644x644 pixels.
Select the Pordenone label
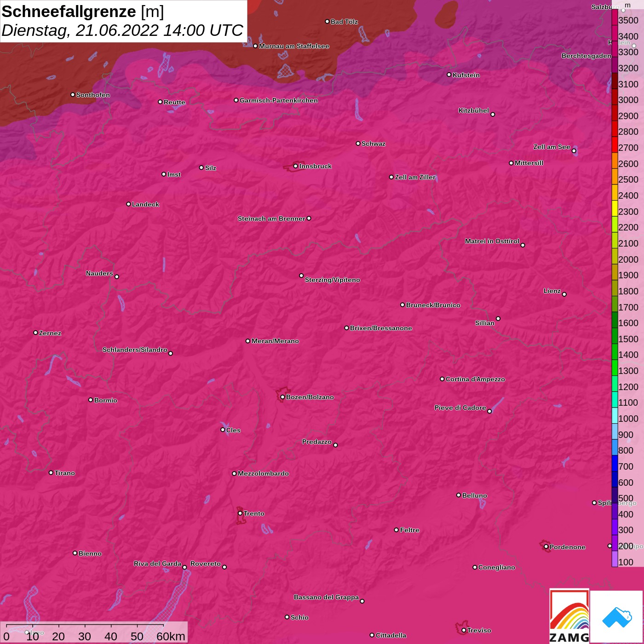click(x=567, y=547)
